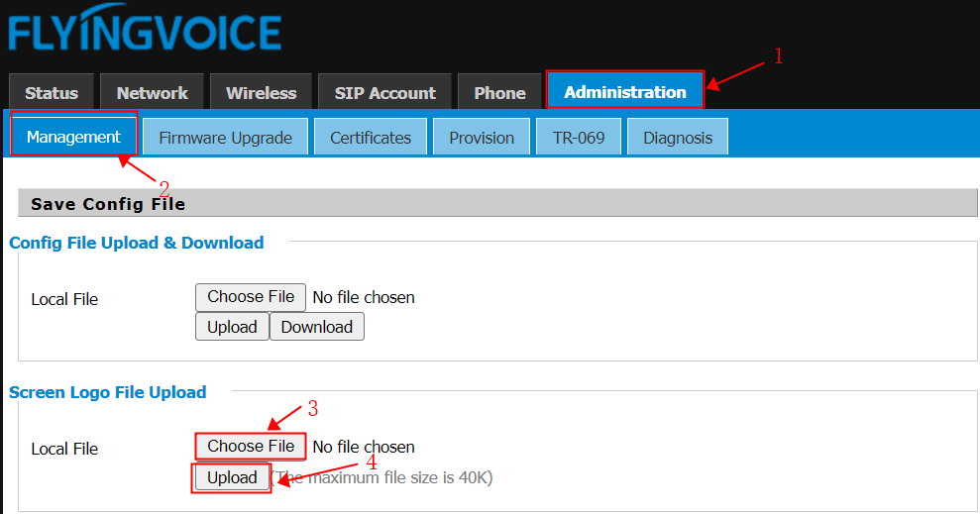Go to the TR-069 sub-tab
This screenshot has height=514, width=980.
point(579,137)
